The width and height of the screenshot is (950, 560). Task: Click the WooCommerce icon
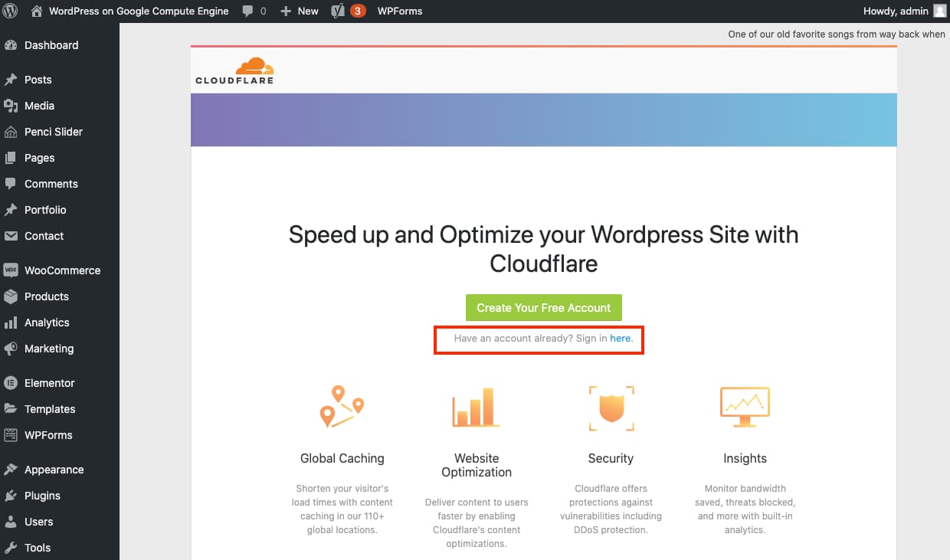[11, 270]
